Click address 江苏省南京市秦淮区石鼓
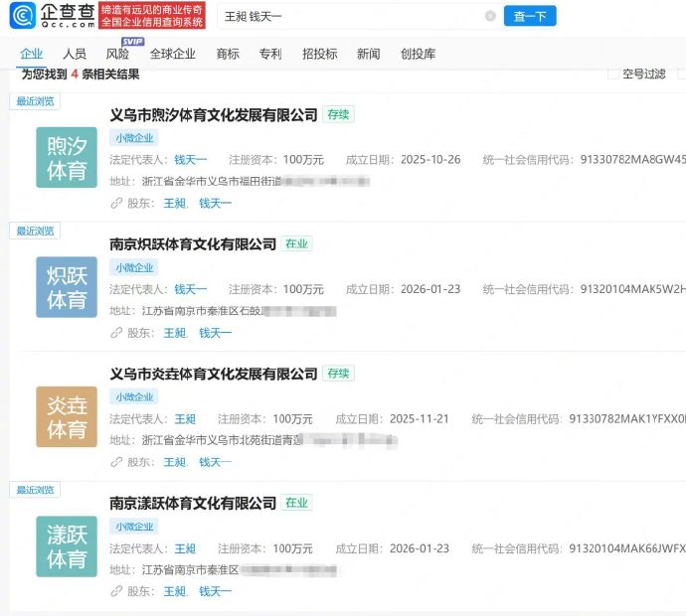The width and height of the screenshot is (686, 616). [201, 311]
